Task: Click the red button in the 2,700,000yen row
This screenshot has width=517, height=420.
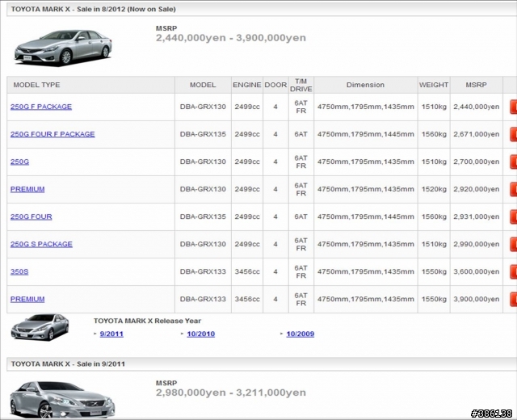Action: 513,162
